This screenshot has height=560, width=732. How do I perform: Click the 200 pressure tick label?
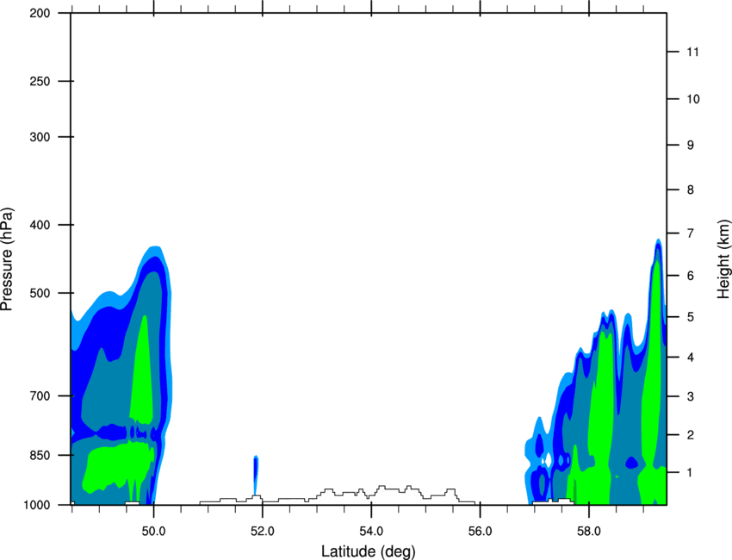pos(40,13)
